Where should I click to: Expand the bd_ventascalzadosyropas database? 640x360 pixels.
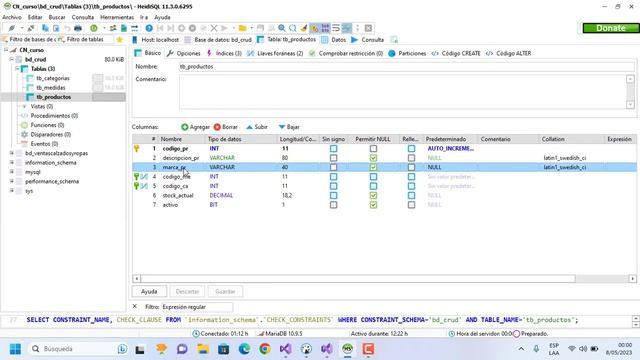(x=12, y=153)
